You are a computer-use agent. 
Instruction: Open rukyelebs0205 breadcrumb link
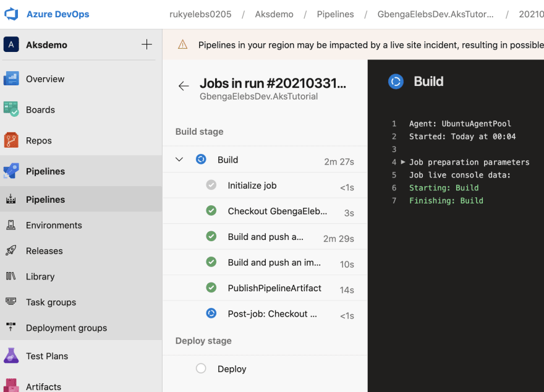pos(200,14)
